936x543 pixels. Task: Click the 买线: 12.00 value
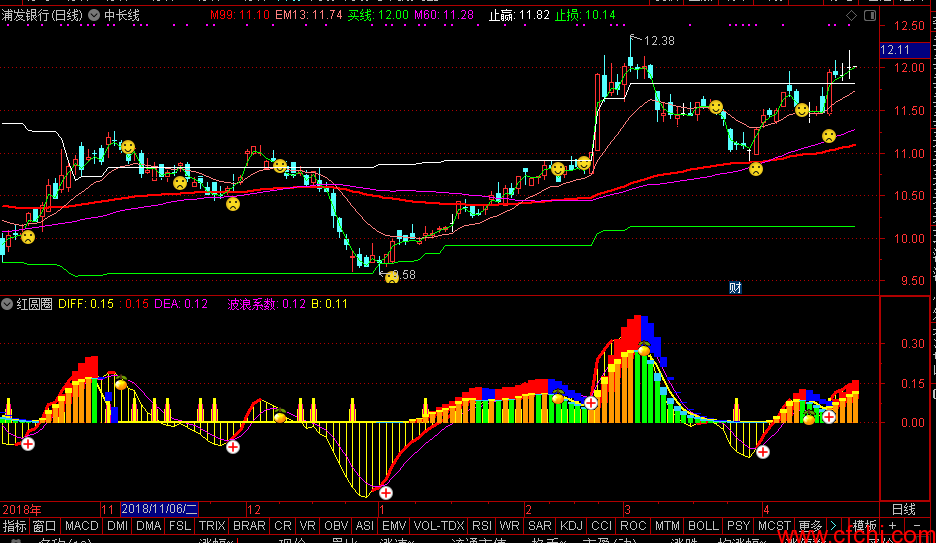pos(378,15)
